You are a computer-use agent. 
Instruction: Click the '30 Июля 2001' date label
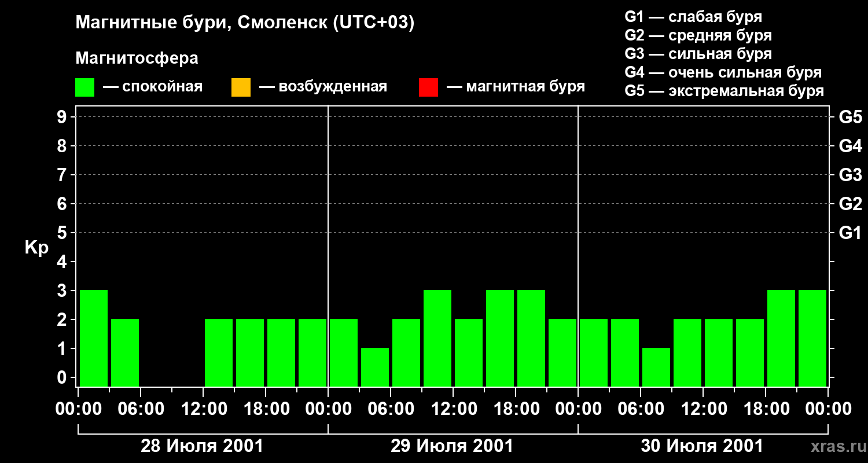pos(702,446)
